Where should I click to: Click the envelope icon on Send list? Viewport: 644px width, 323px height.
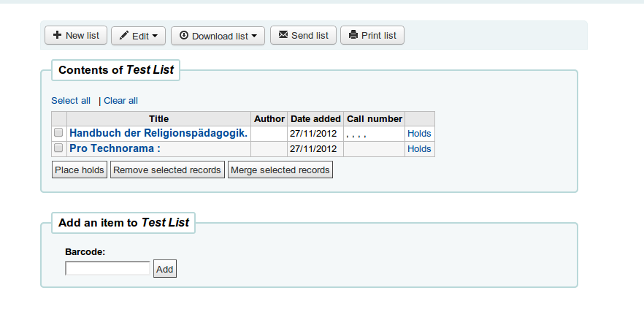283,35
